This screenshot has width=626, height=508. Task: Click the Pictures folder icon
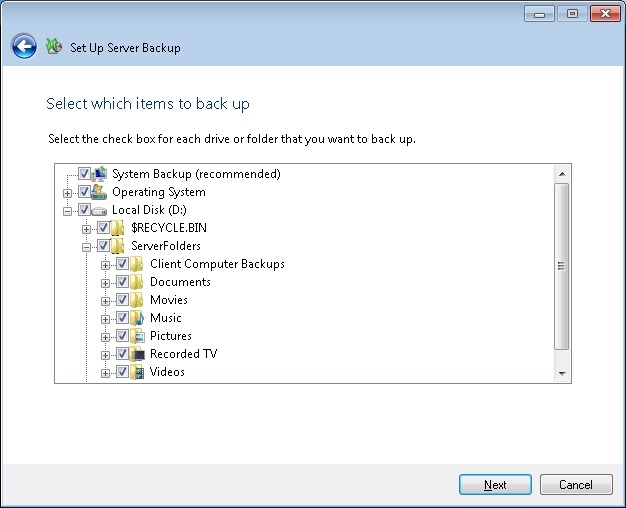pyautogui.click(x=138, y=336)
